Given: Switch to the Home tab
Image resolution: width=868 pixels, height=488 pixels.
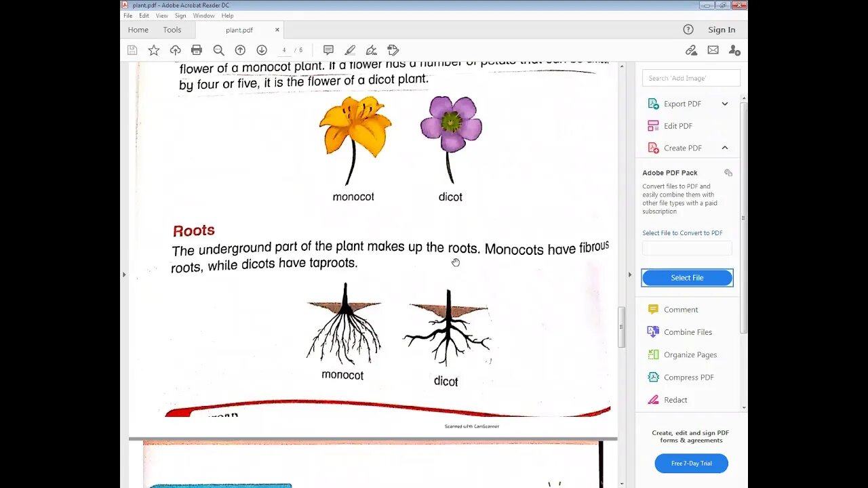Looking at the screenshot, I should click(x=138, y=30).
